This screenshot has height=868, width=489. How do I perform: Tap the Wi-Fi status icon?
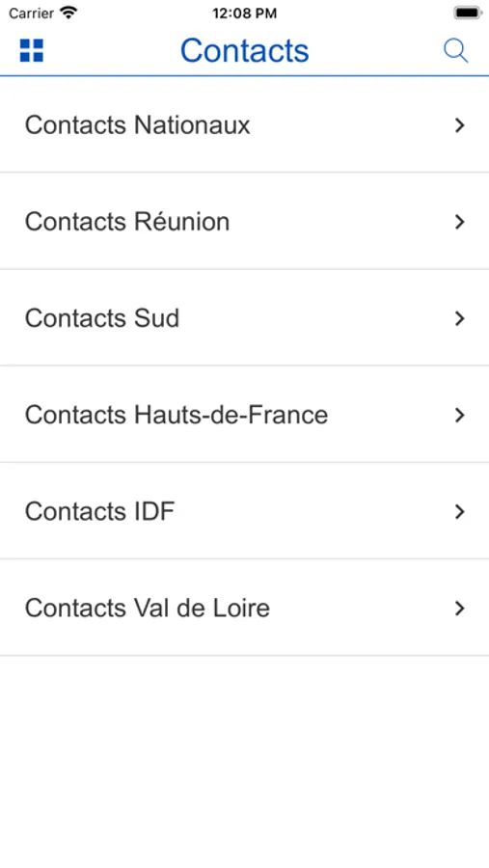(68, 13)
